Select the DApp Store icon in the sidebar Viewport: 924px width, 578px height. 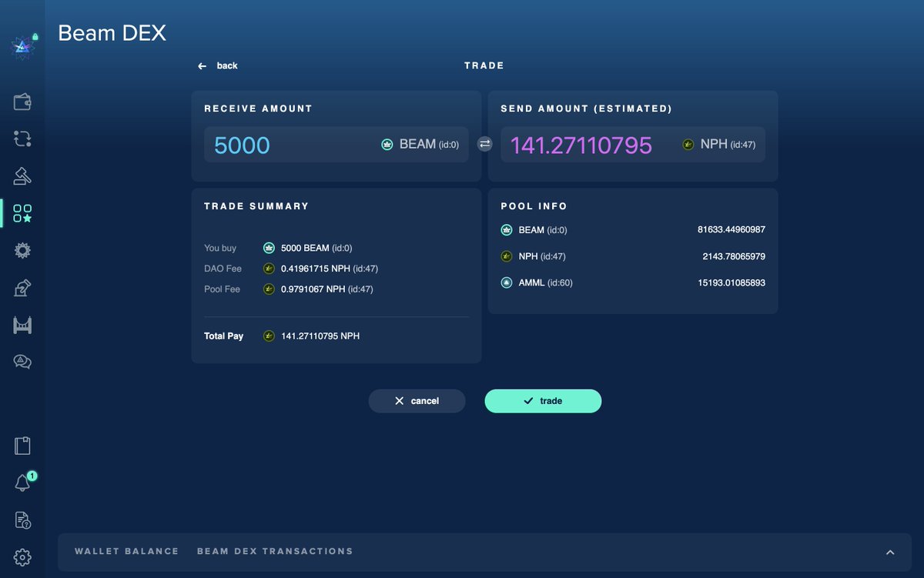[22, 213]
